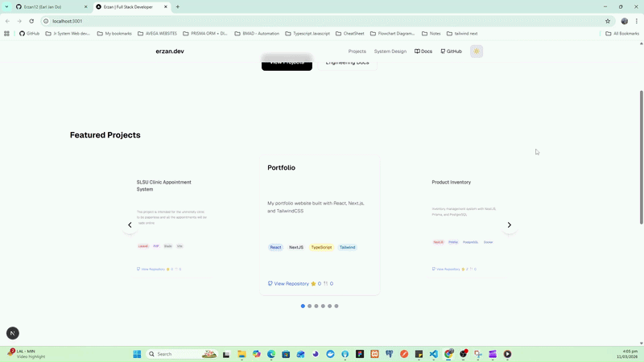Open the Next.js dev tools indicator
Image resolution: width=644 pixels, height=362 pixels.
point(13,333)
